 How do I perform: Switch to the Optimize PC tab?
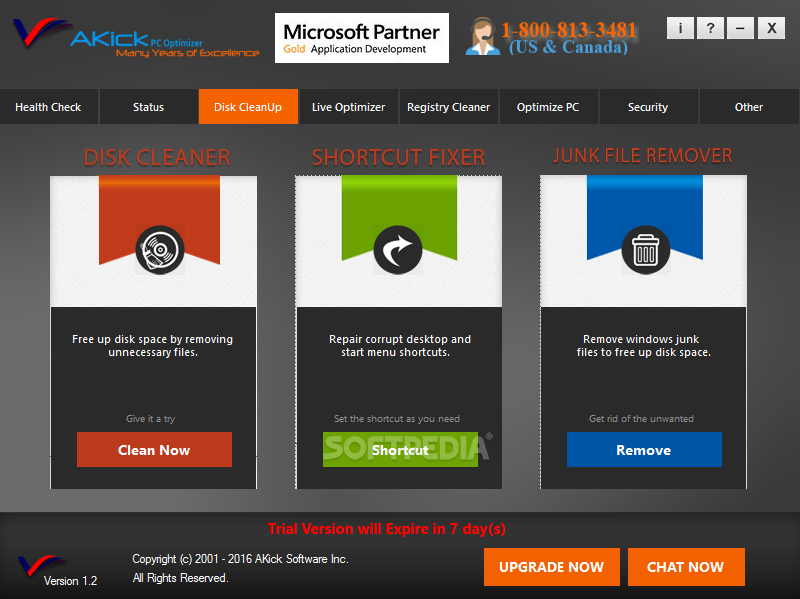click(x=548, y=107)
